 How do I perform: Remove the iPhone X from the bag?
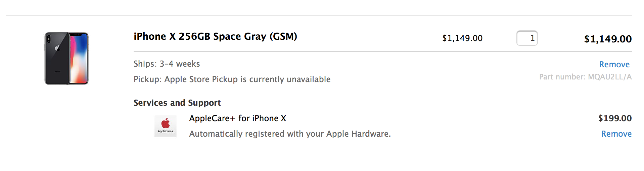click(614, 64)
